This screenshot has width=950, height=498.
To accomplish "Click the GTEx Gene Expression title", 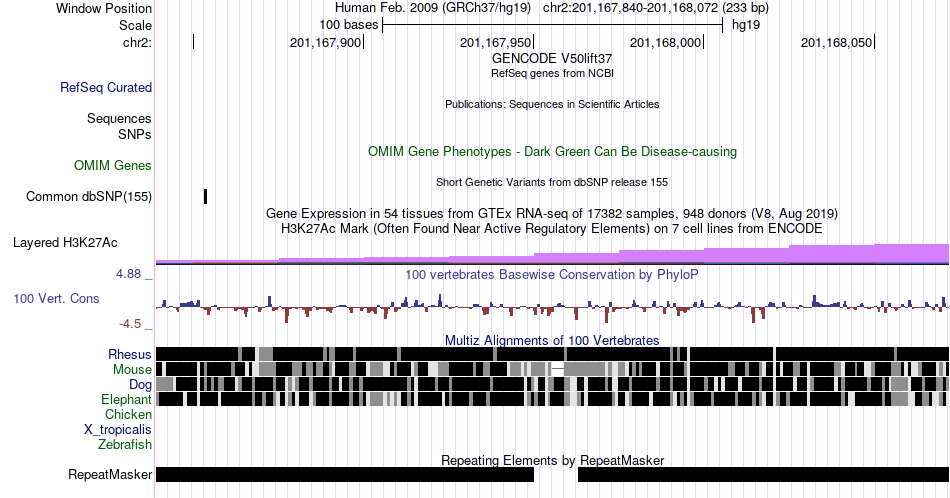I will [x=552, y=213].
